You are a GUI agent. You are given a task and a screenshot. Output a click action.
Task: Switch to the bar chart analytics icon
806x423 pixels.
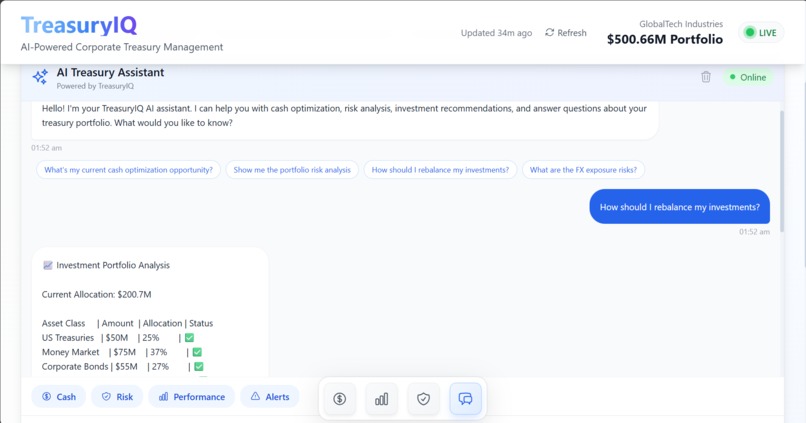point(381,399)
